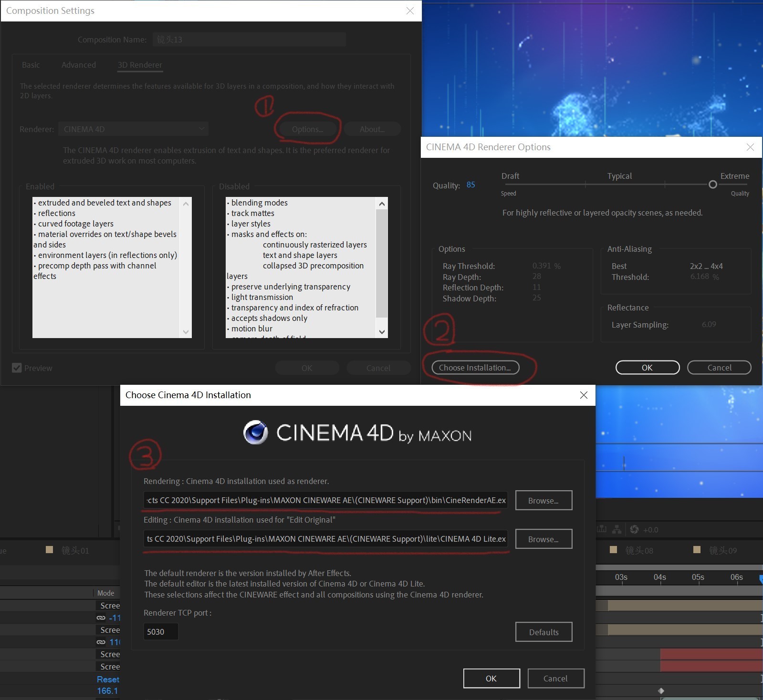Select the upper red layer bar in timeline
763x700 pixels.
711,654
